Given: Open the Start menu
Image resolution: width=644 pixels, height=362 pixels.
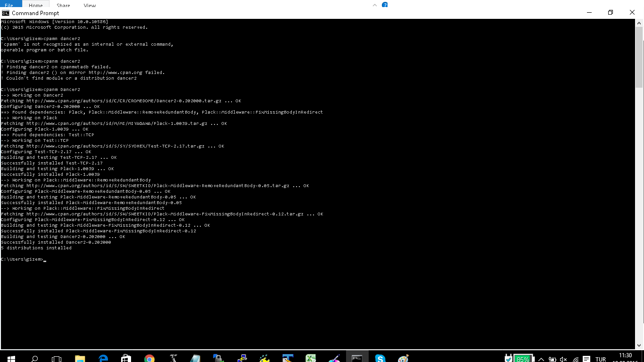Looking at the screenshot, I should pos(10,359).
